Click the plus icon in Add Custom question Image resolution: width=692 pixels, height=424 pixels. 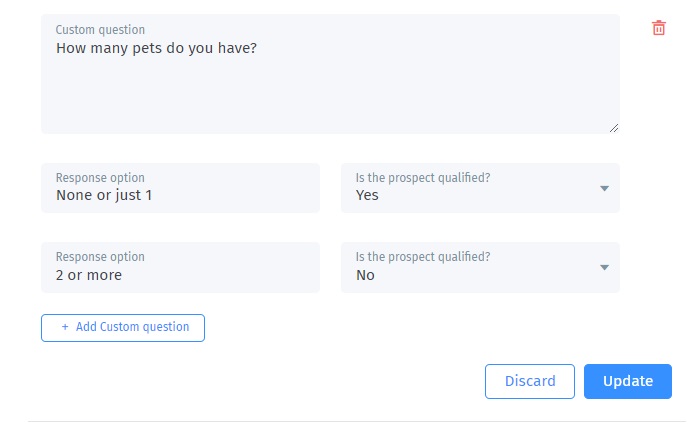click(65, 327)
